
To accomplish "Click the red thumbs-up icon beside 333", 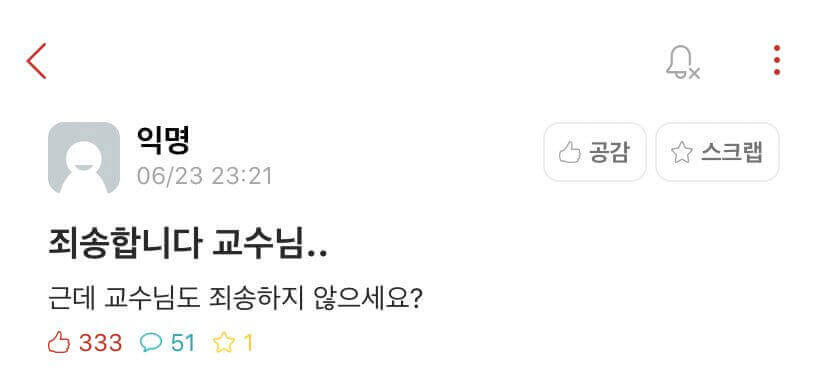I will (59, 343).
